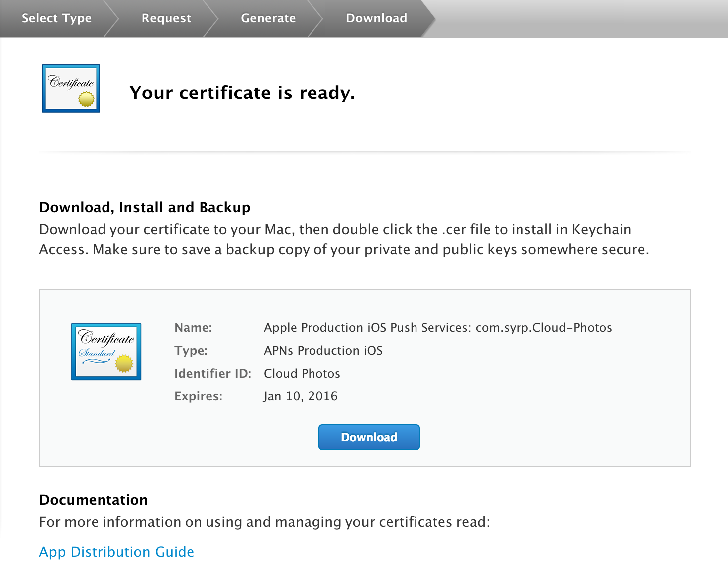
Task: Click the blue Download button
Action: (x=369, y=437)
